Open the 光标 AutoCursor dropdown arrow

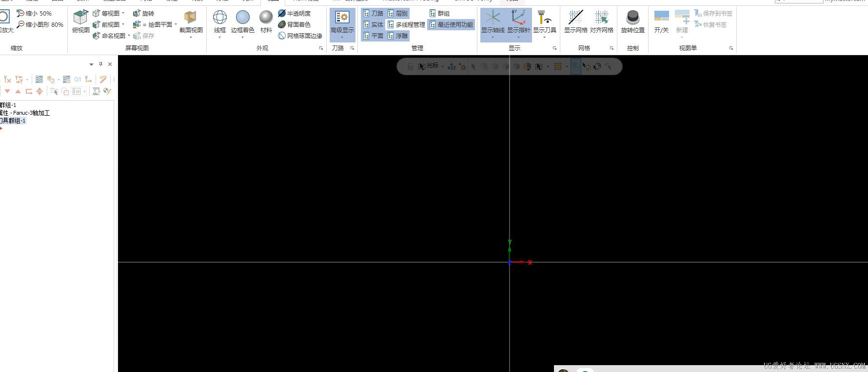(x=443, y=66)
